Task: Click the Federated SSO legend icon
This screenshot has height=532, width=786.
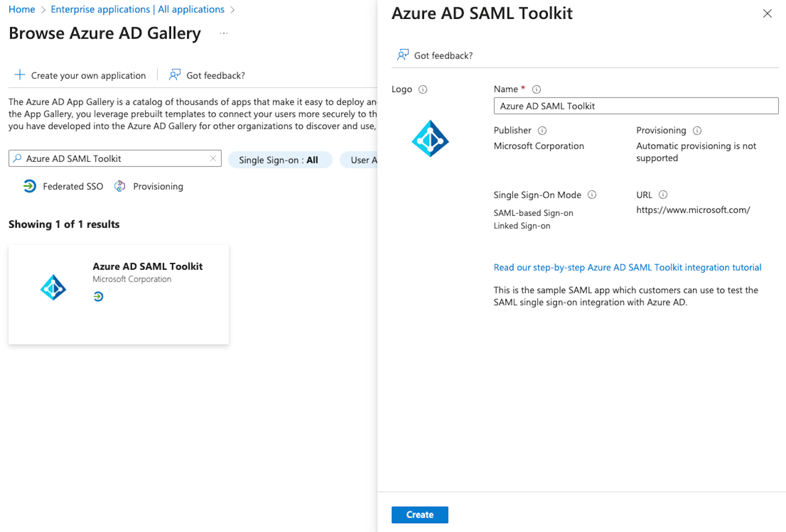Action: (29, 186)
